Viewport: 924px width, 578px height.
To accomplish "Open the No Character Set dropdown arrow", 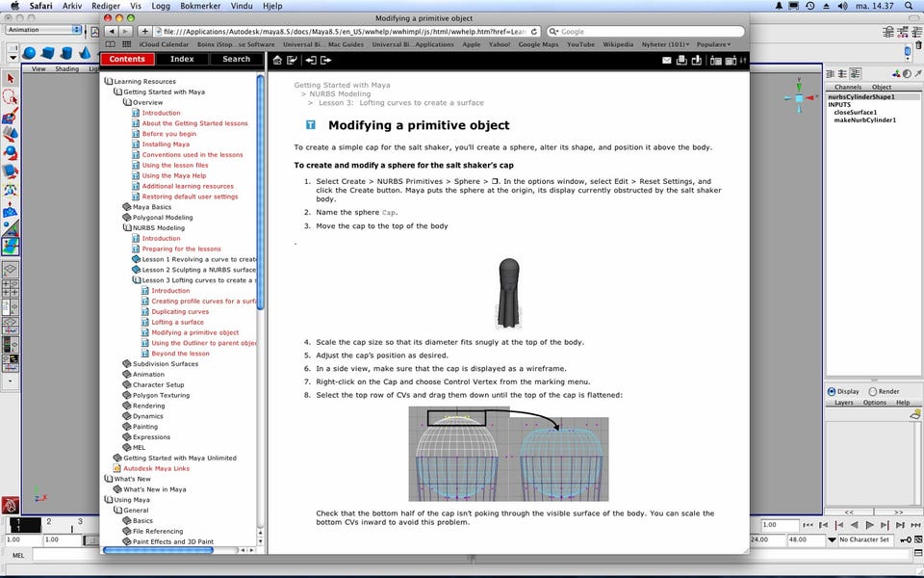I will coord(832,539).
